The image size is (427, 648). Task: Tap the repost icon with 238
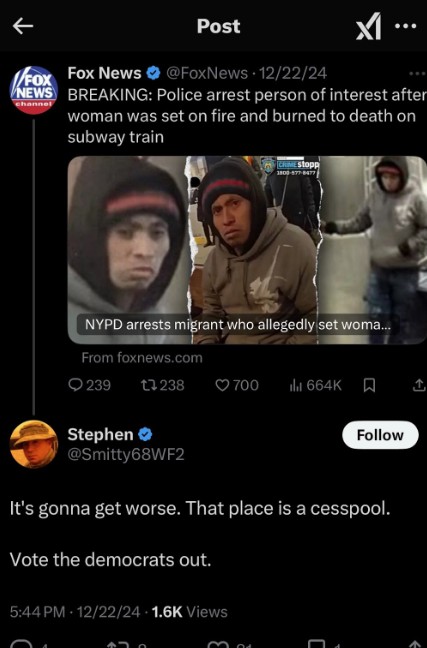click(162, 385)
